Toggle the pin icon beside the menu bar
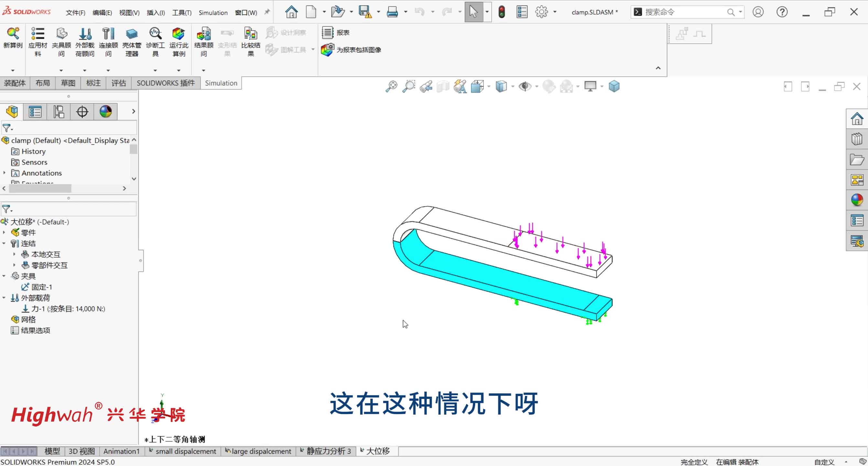Image resolution: width=868 pixels, height=466 pixels. (x=267, y=12)
